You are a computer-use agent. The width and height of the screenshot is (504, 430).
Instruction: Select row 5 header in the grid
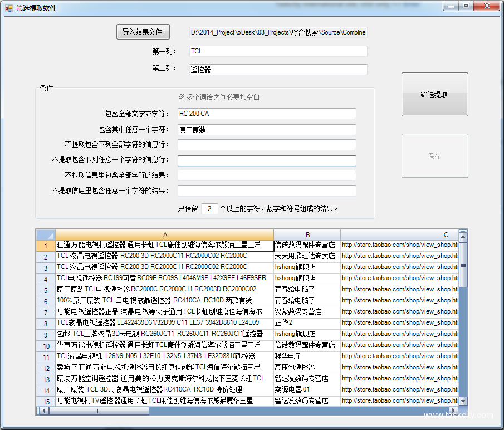click(46, 290)
